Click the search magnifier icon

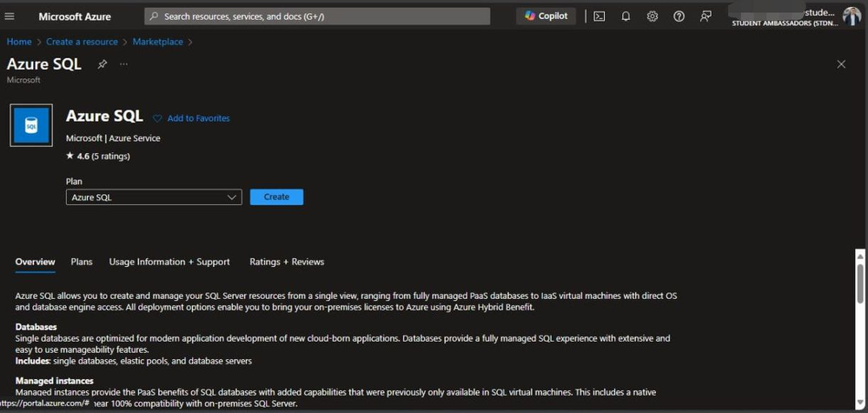(155, 17)
